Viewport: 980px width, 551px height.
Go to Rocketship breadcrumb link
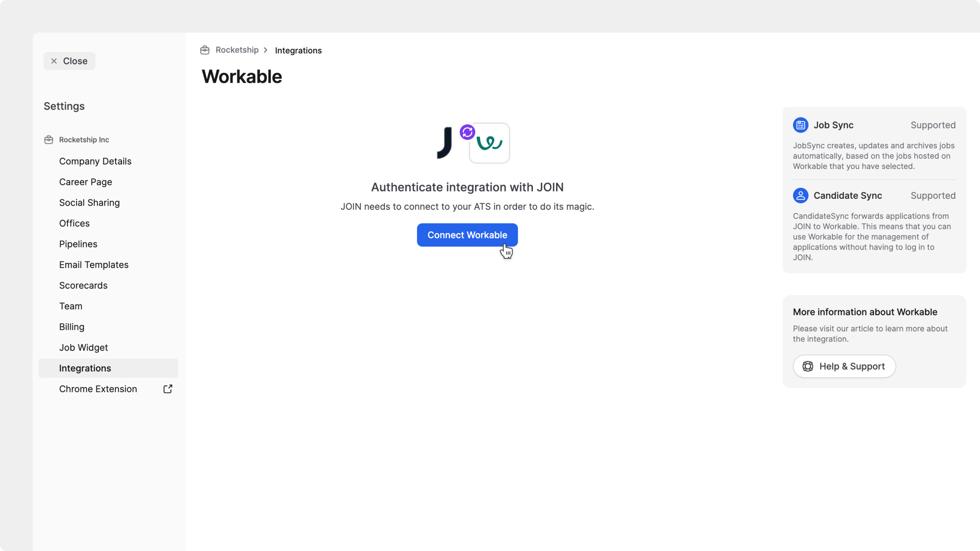point(237,50)
